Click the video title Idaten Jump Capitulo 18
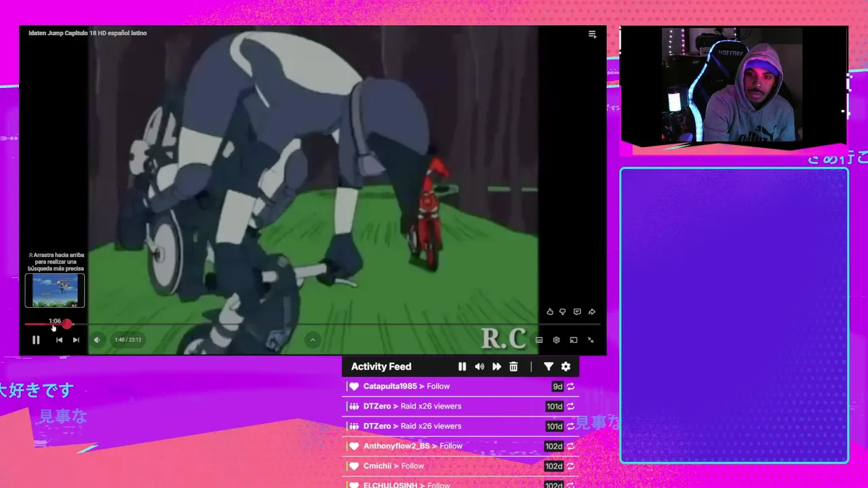This screenshot has height=488, width=868. 87,33
